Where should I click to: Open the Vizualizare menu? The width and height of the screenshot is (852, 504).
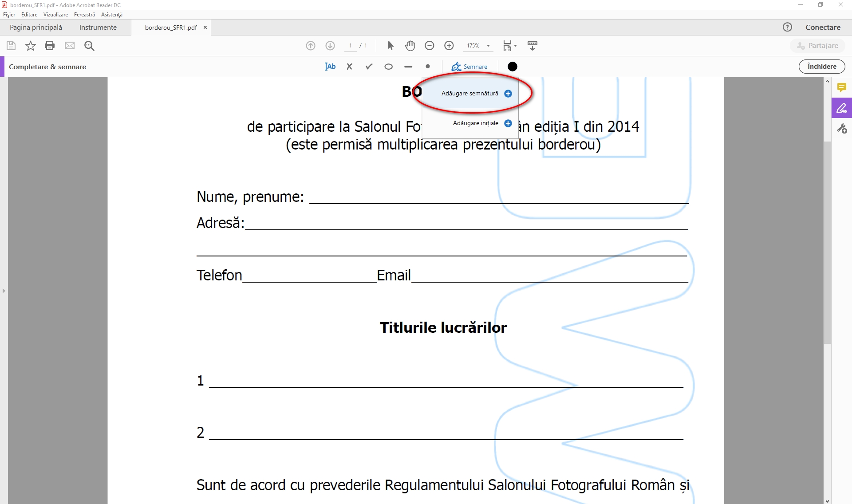click(x=55, y=15)
